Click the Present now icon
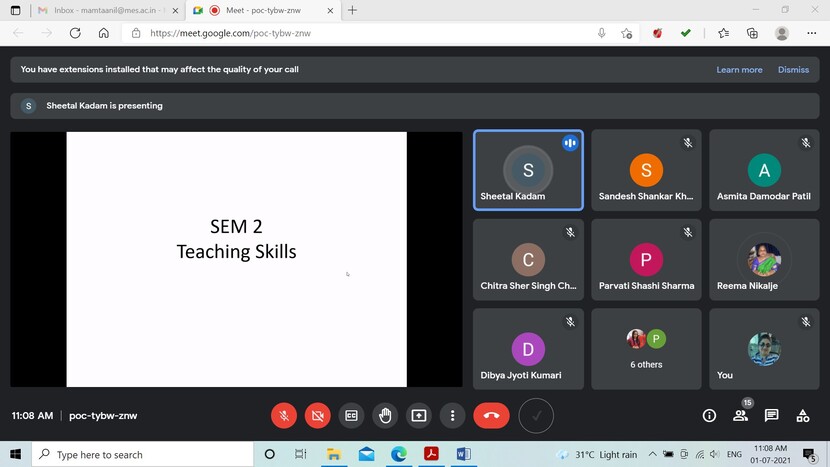Screen dimensions: 830x467 [419, 415]
